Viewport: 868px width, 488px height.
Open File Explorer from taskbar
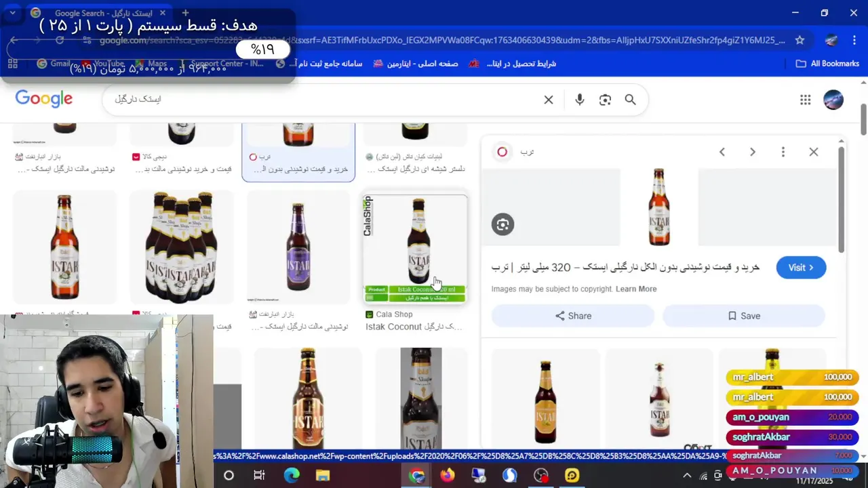click(323, 475)
